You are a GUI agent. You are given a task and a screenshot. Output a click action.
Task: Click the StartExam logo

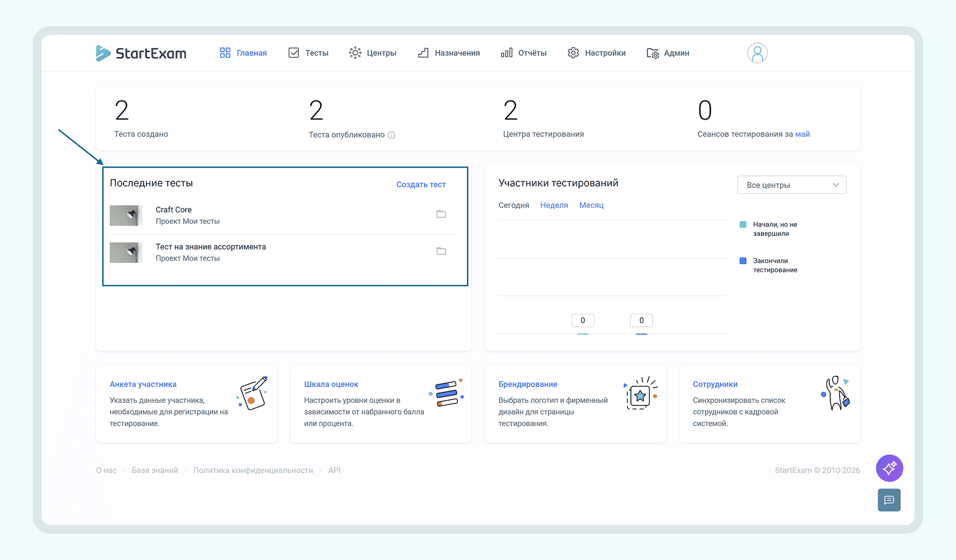pos(141,53)
